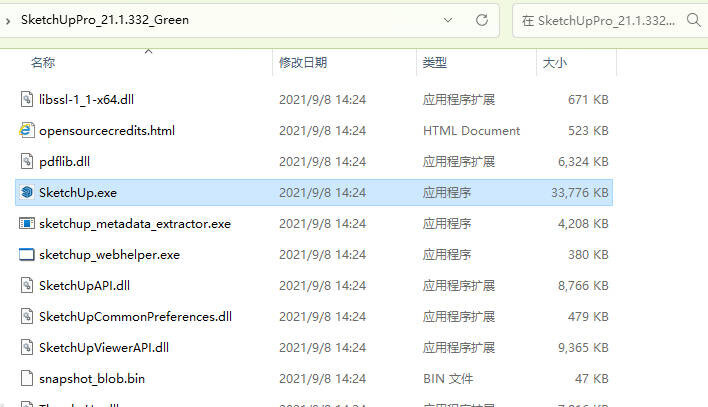Click the refresh button beside address bar
708x407 pixels.
click(481, 19)
